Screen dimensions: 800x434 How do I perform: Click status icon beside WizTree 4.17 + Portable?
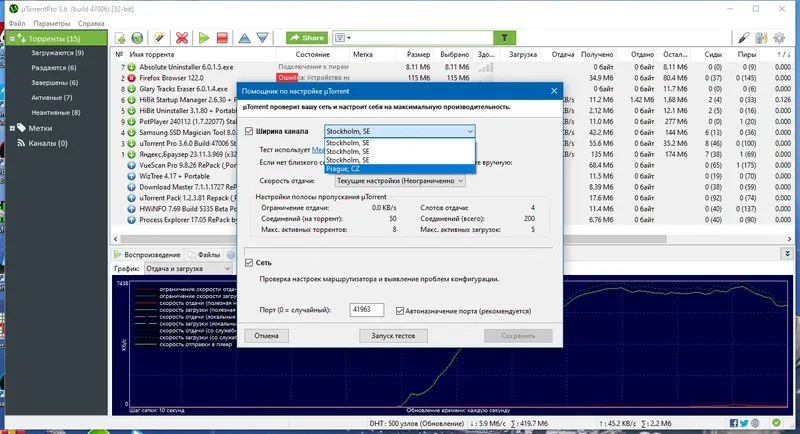click(x=132, y=176)
